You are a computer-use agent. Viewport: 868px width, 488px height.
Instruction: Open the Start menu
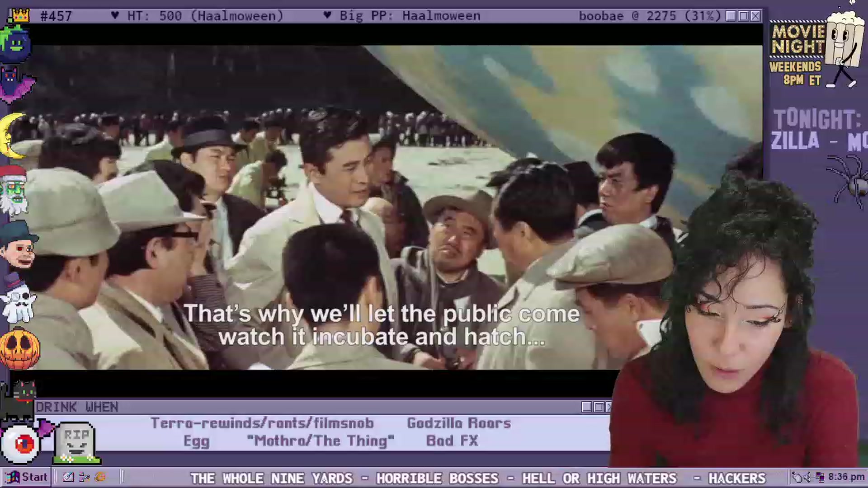coord(26,477)
